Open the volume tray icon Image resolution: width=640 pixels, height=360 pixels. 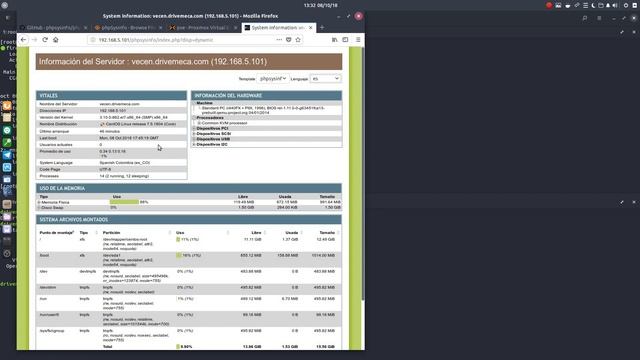(615, 5)
